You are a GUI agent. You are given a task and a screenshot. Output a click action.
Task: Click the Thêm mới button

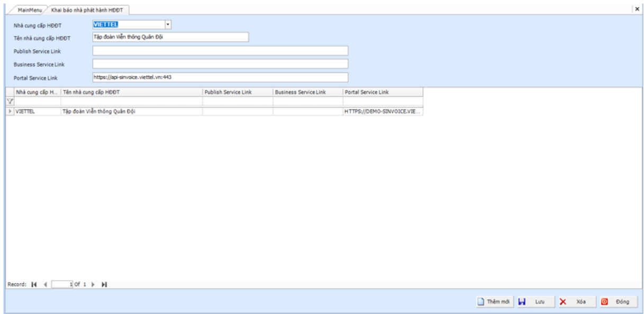pyautogui.click(x=494, y=301)
